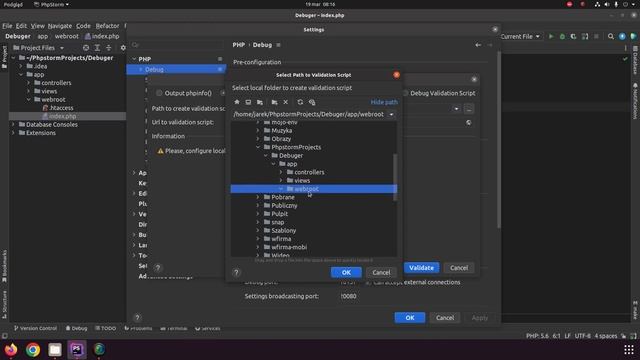
Task: Start debugging with the bug icon
Action: [x=562, y=36]
